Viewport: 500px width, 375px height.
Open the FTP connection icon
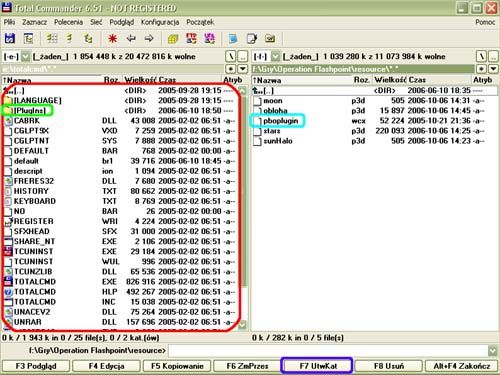(x=191, y=39)
